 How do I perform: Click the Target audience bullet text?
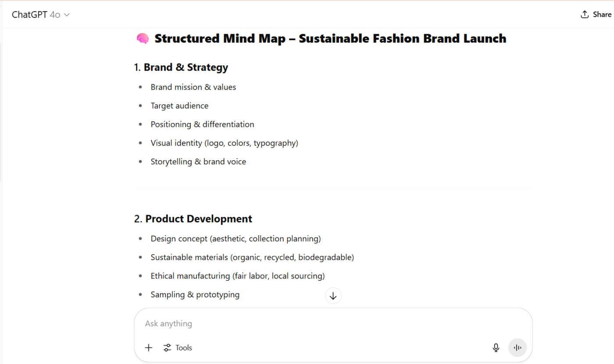179,106
